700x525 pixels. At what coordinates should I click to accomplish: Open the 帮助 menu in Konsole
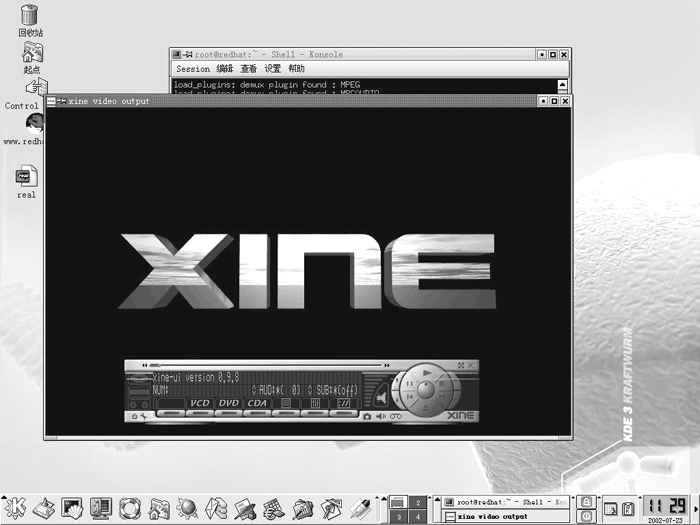pos(296,69)
